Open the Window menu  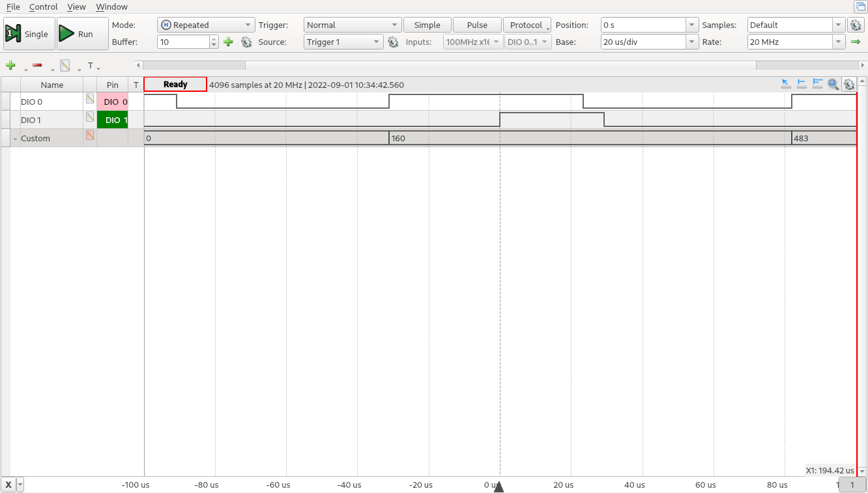point(111,7)
